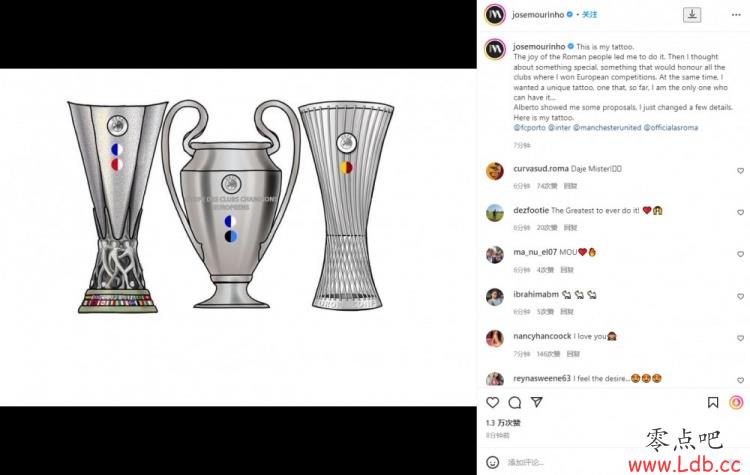Viewport: 750px width, 475px height.
Task: View likes on nancyhancoock's comment
Action: point(548,354)
